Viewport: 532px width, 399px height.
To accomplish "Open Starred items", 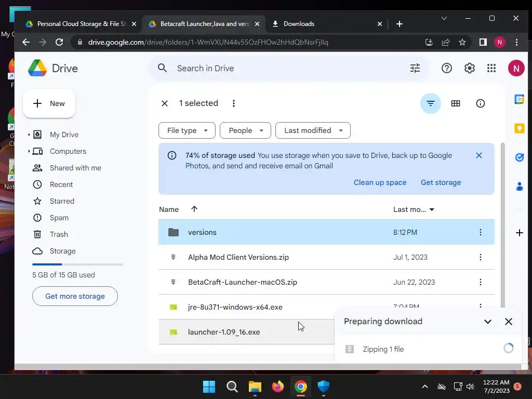I will [62, 201].
